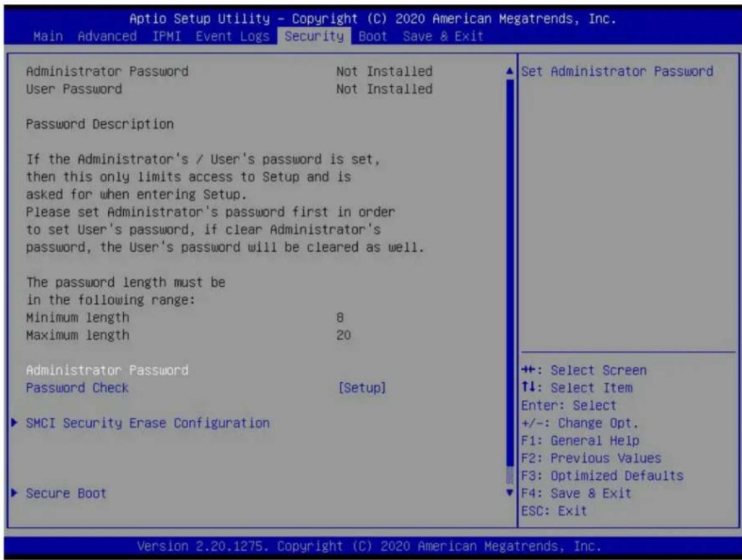Click the Maximum length value 20
Viewport: 742px width, 560px height.
point(343,336)
